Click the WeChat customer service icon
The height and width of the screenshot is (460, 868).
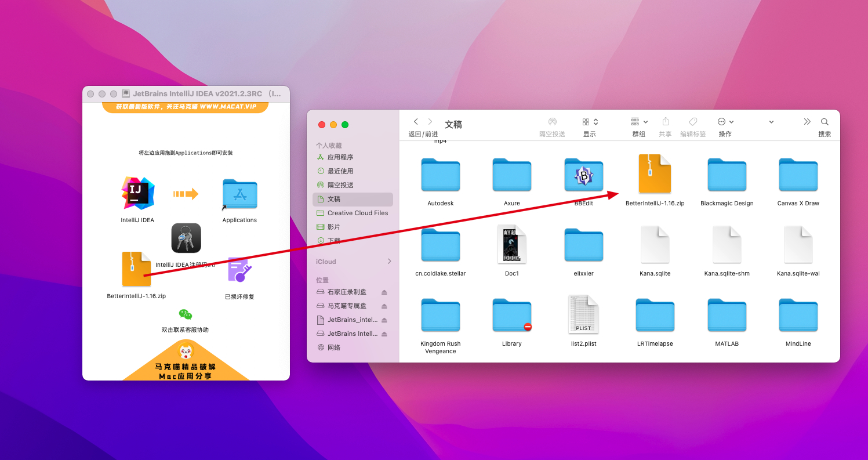tap(186, 314)
